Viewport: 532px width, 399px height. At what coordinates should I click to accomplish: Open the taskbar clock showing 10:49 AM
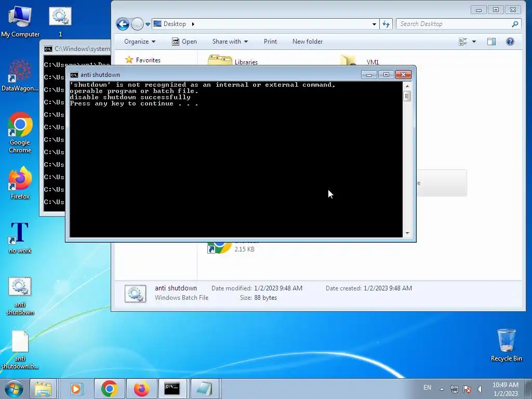[x=505, y=389]
